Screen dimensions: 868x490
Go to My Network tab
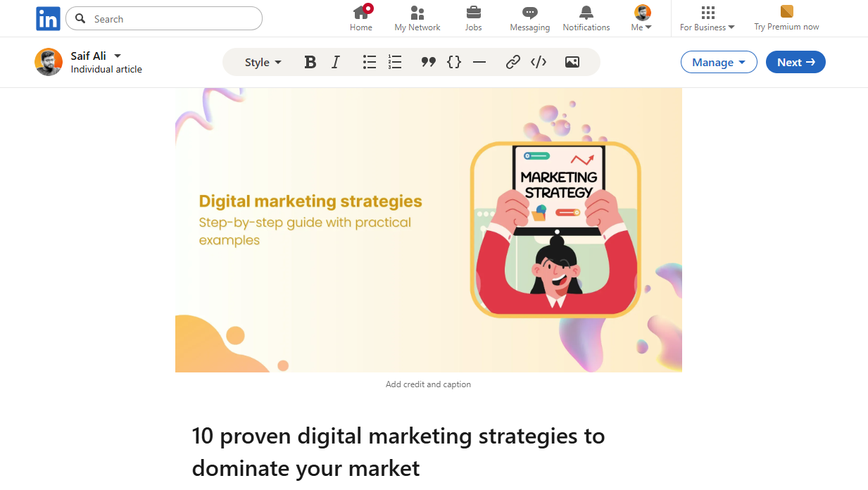tap(417, 19)
